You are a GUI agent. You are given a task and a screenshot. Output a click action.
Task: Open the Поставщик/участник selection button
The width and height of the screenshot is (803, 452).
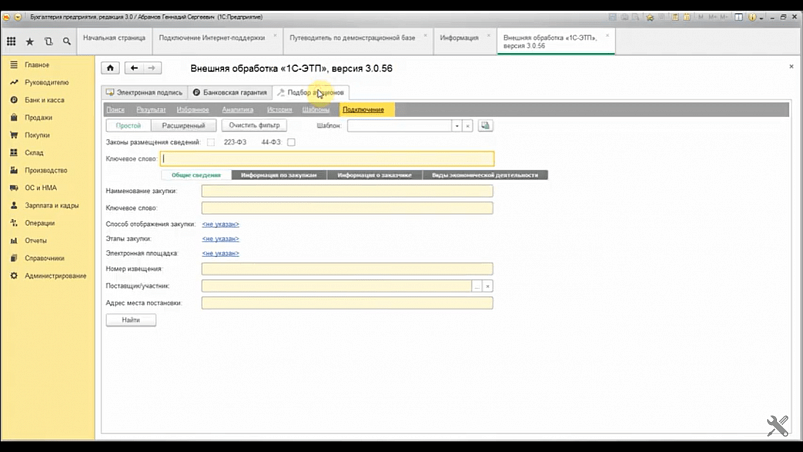click(477, 285)
